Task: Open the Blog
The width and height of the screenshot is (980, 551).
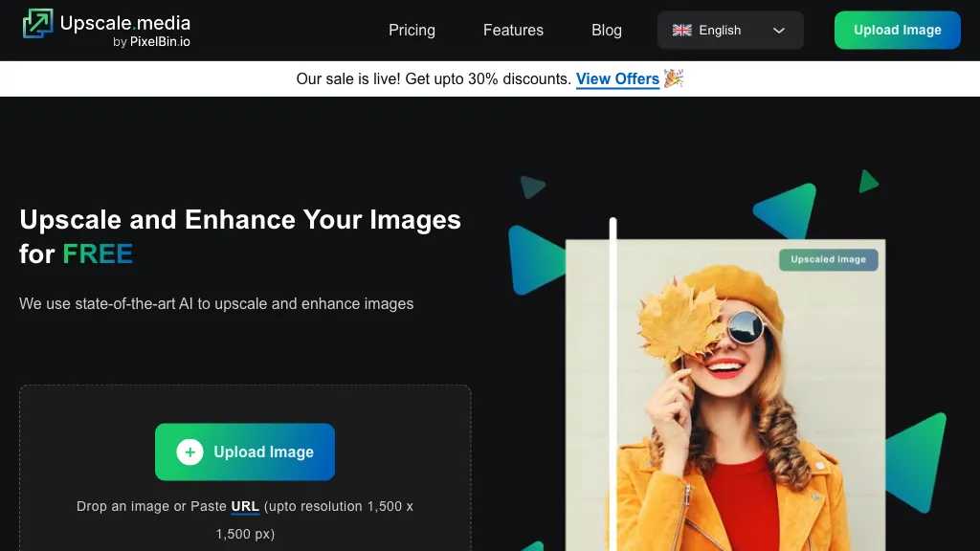Action: click(606, 30)
